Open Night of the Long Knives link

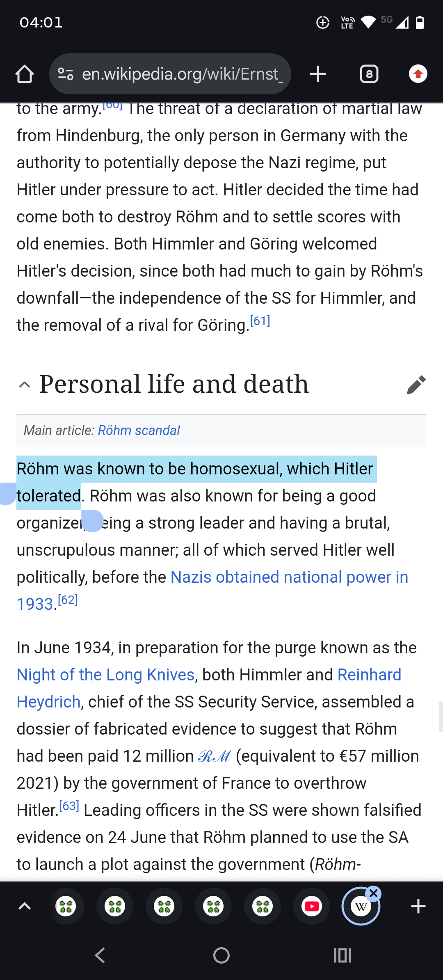point(105,675)
